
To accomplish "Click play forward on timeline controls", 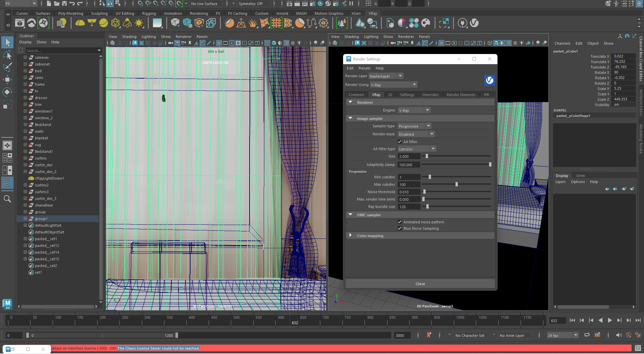I will point(610,320).
